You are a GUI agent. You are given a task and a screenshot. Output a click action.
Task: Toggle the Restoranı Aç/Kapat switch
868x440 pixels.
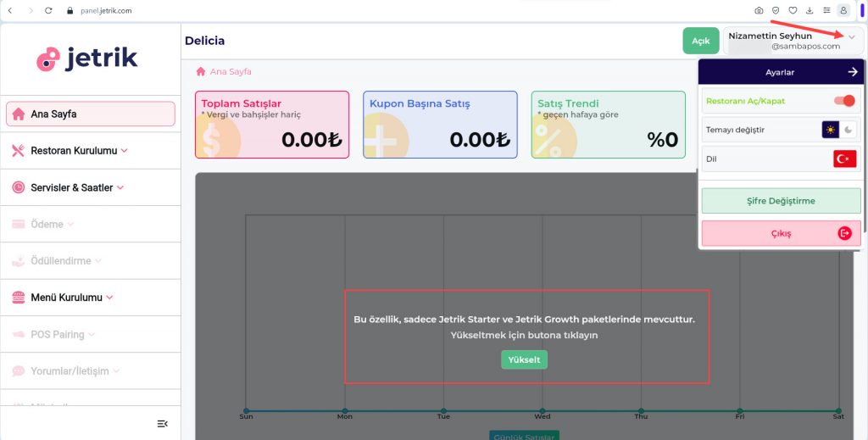(844, 101)
